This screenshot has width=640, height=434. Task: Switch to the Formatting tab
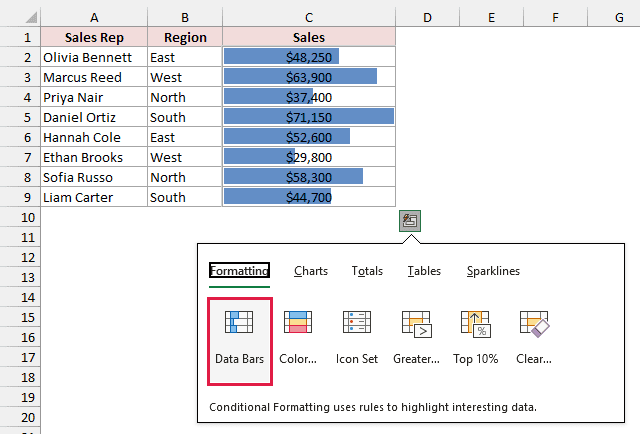(x=239, y=271)
